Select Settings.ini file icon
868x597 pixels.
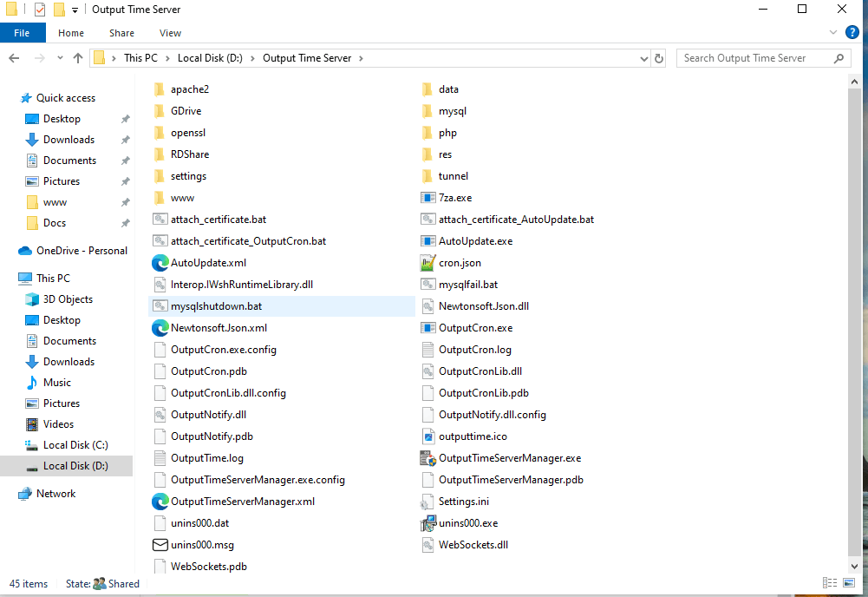427,502
